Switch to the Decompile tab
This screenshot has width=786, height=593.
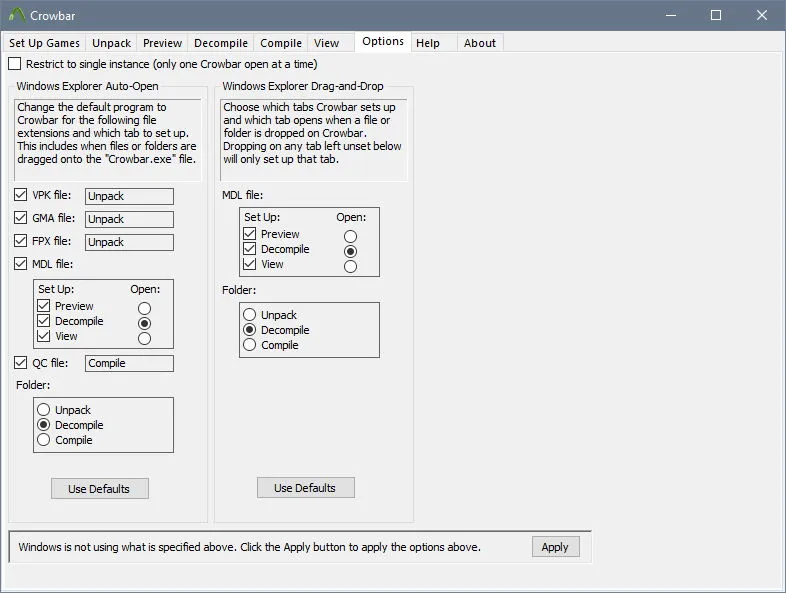click(x=221, y=43)
